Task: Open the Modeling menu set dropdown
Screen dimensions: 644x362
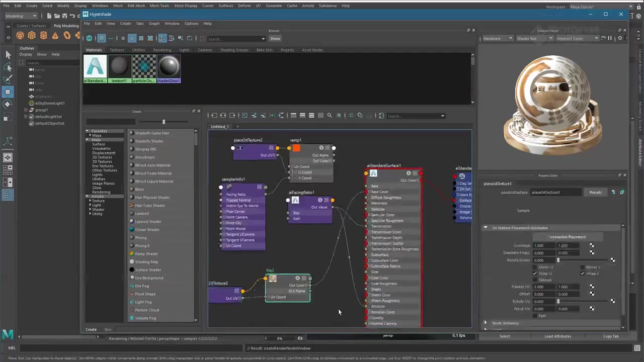Action: click(21, 16)
